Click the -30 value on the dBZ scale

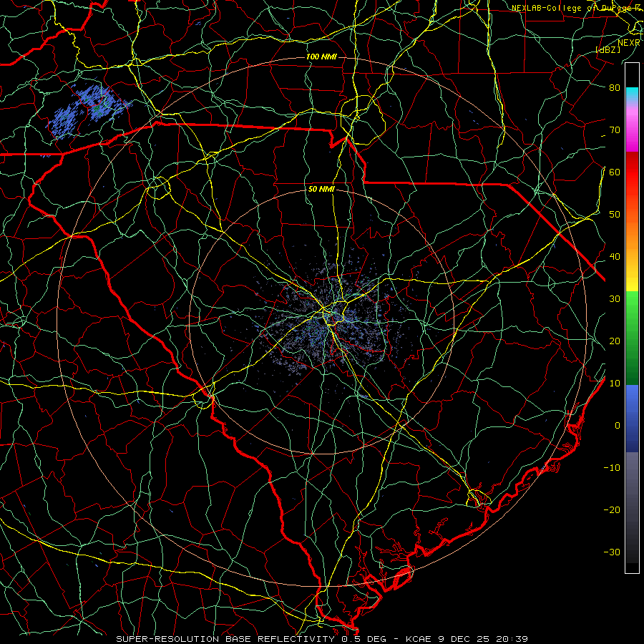(612, 552)
